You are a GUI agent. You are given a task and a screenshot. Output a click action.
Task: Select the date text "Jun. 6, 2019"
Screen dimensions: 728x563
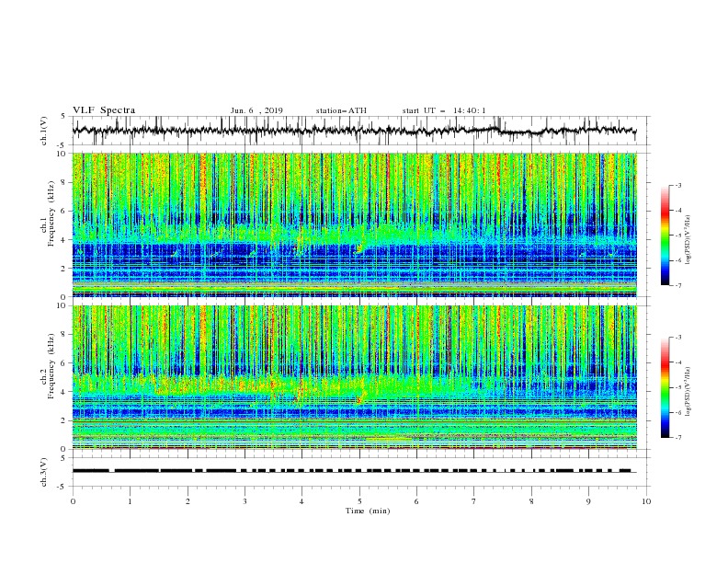(x=256, y=110)
